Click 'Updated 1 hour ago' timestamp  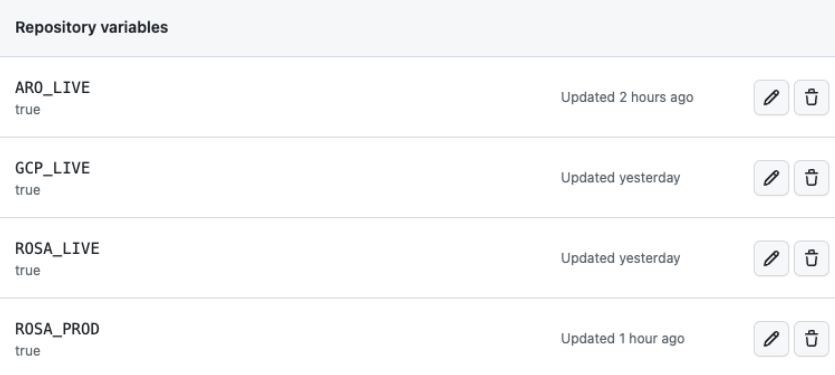click(623, 339)
